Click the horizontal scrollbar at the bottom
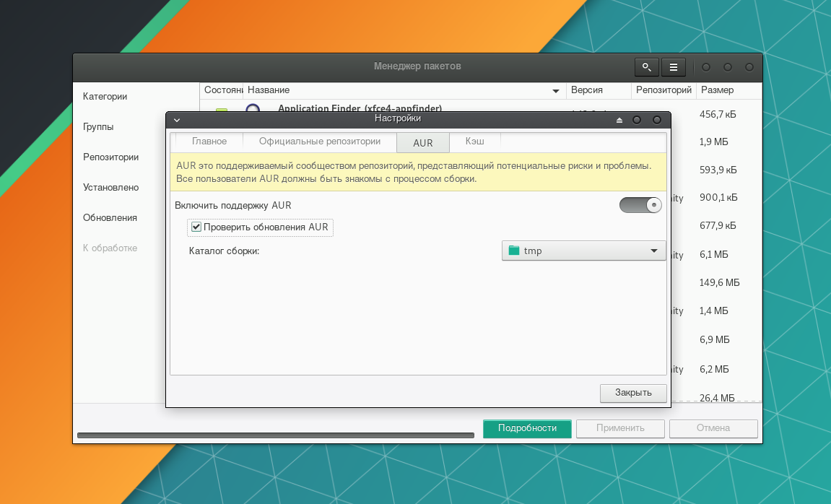Screen dimensions: 831x504 [x=276, y=435]
